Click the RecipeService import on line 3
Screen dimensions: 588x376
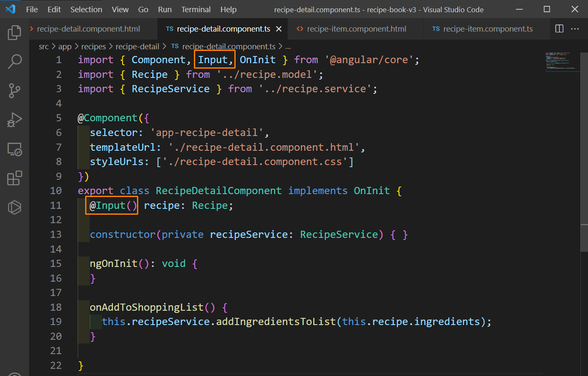[x=171, y=89]
